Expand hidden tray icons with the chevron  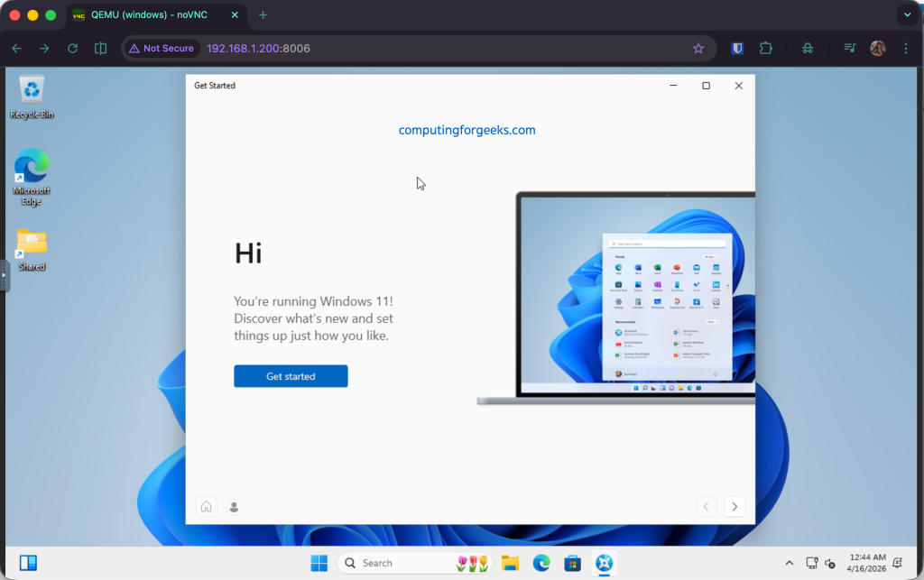[x=790, y=563]
